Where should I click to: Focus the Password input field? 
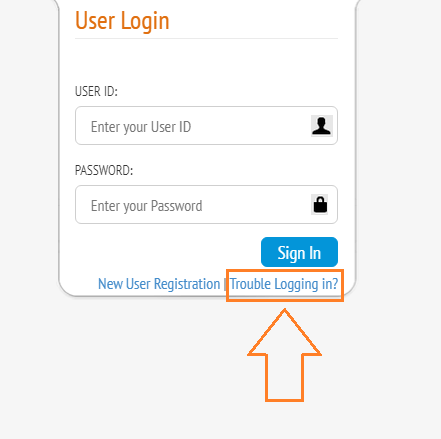coord(206,205)
